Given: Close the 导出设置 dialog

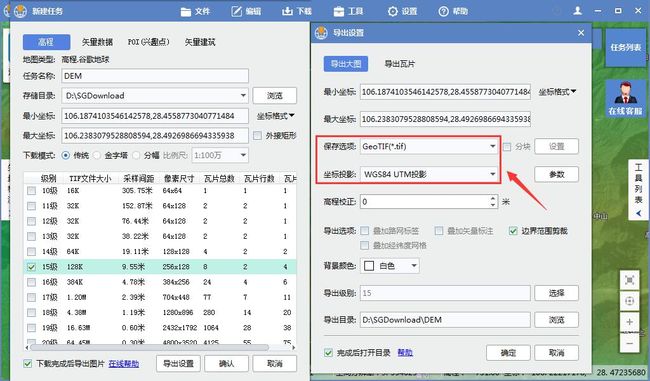Looking at the screenshot, I should click(581, 33).
